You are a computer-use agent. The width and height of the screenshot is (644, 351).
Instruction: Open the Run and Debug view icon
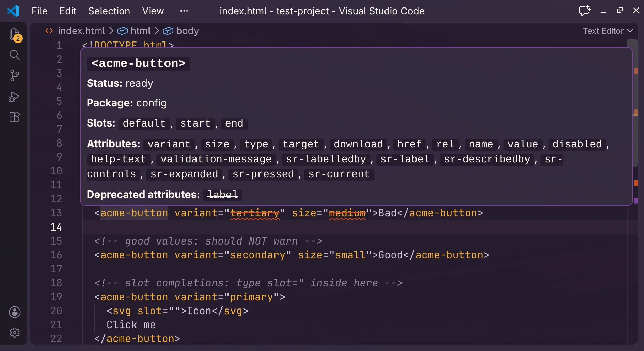[x=15, y=97]
